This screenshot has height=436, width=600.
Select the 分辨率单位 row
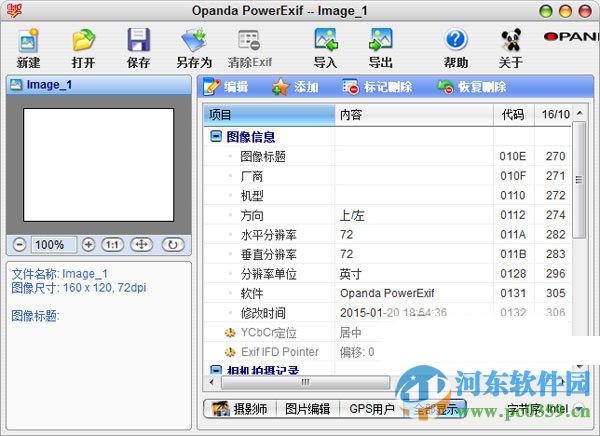(x=388, y=274)
